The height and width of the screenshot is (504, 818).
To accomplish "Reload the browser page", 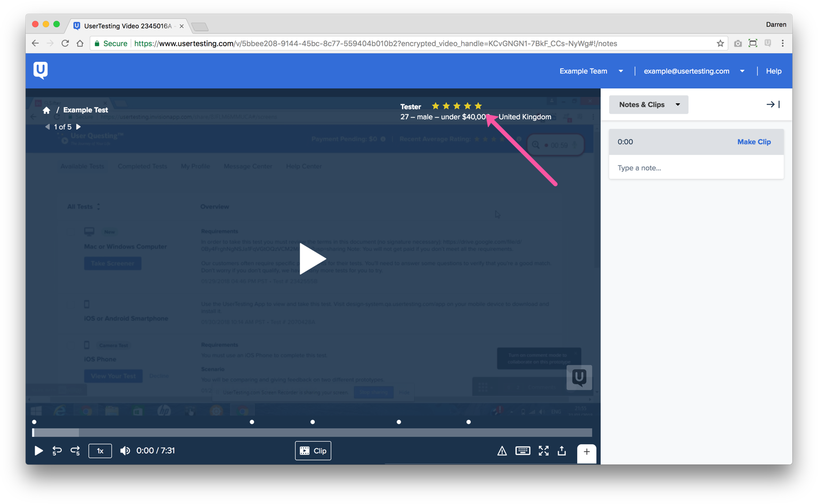I will 65,44.
